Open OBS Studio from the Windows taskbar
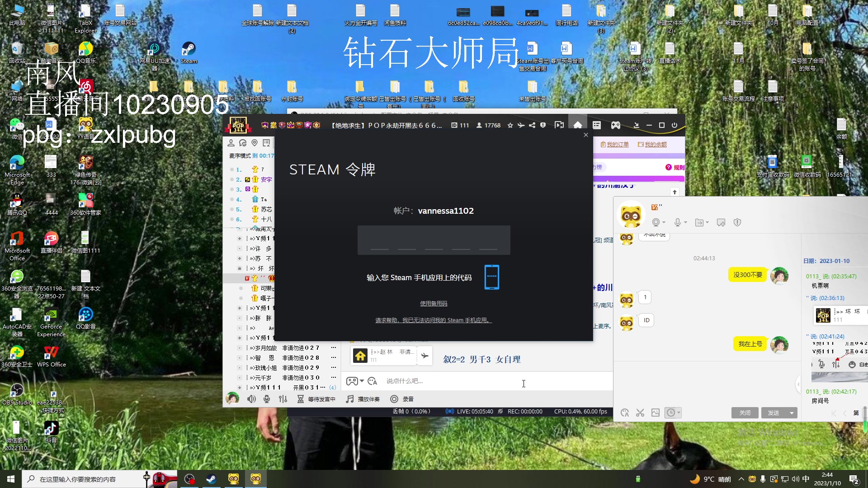This screenshot has height=488, width=868. (189, 479)
